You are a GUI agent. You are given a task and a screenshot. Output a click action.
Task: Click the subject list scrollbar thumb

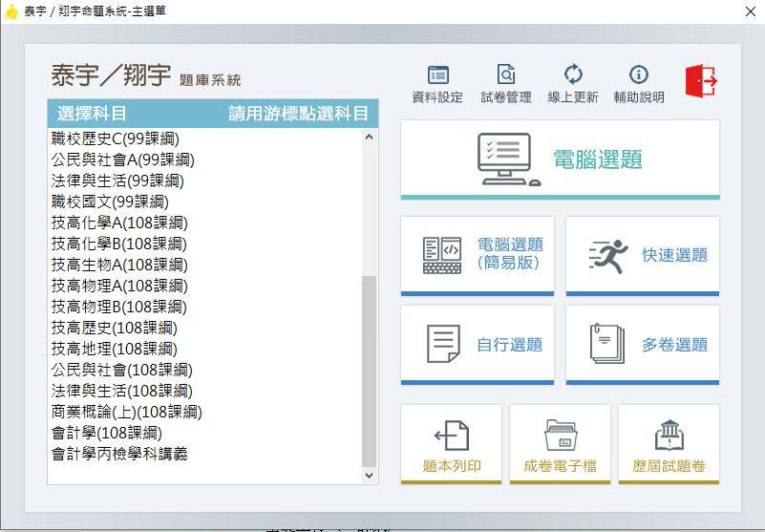[370, 371]
